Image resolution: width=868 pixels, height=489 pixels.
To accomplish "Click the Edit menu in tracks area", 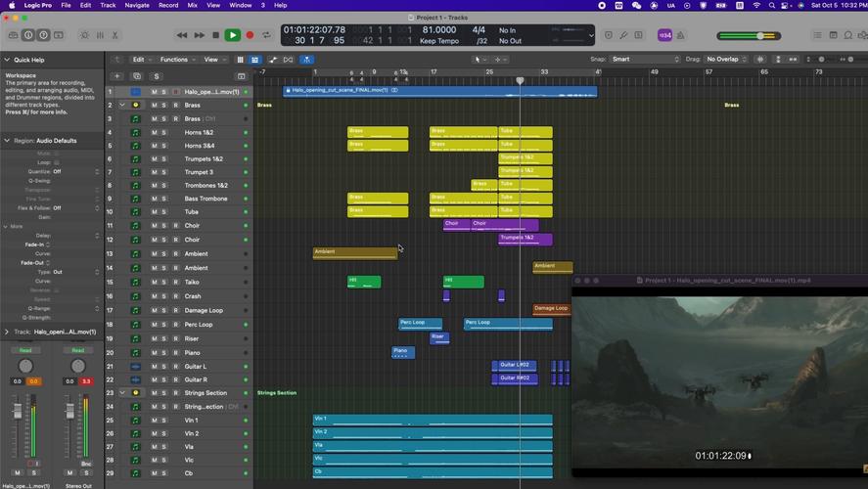I will [x=140, y=60].
